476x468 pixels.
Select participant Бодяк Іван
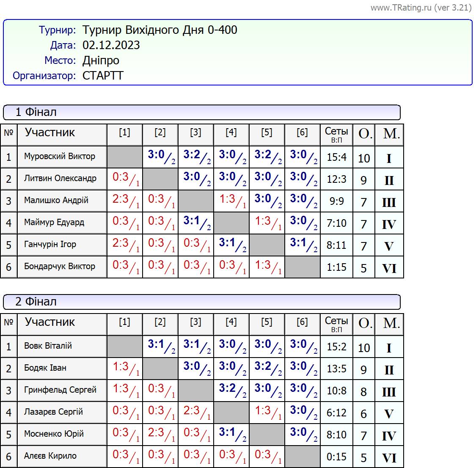coord(45,368)
